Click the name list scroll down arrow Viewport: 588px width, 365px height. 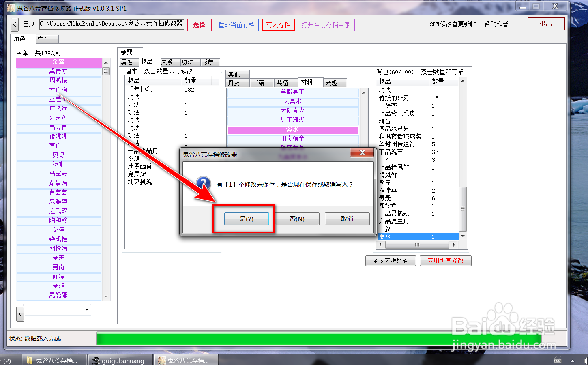[106, 296]
